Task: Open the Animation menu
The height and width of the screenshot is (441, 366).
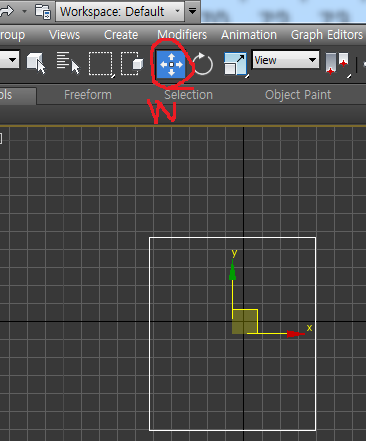Action: tap(249, 35)
